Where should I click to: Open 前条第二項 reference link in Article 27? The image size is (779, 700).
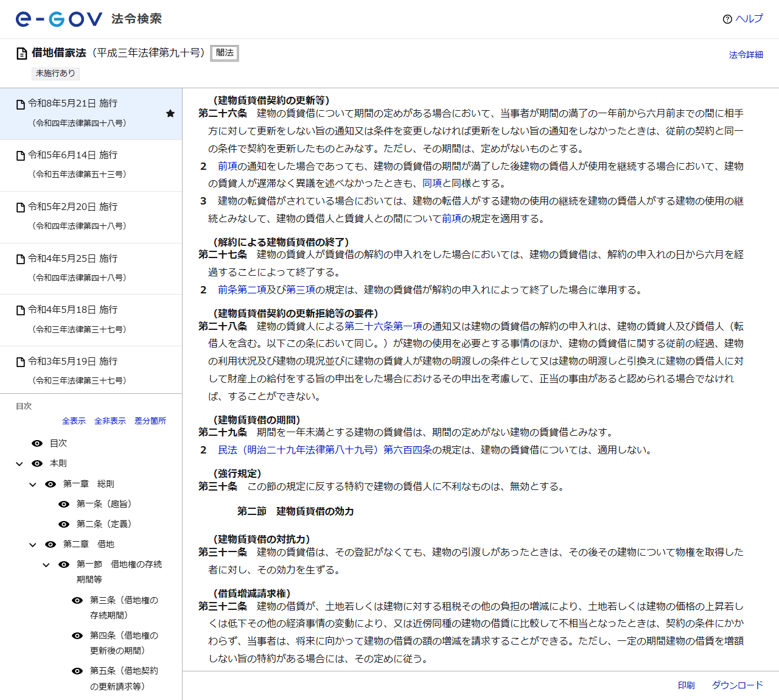click(242, 290)
